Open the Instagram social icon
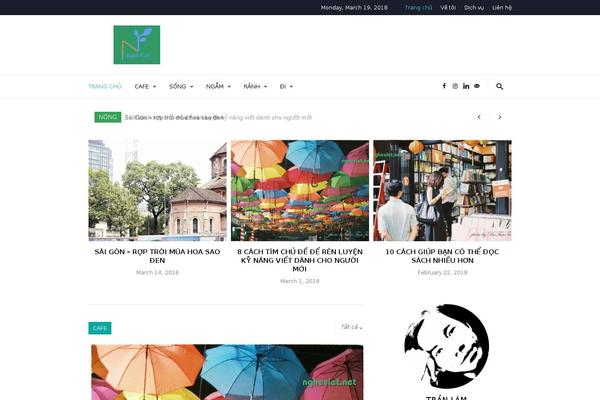600x400 pixels. (x=455, y=86)
